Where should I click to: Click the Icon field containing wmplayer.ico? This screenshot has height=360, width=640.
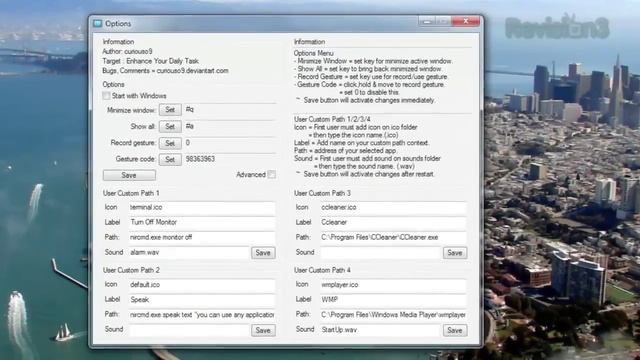click(393, 285)
